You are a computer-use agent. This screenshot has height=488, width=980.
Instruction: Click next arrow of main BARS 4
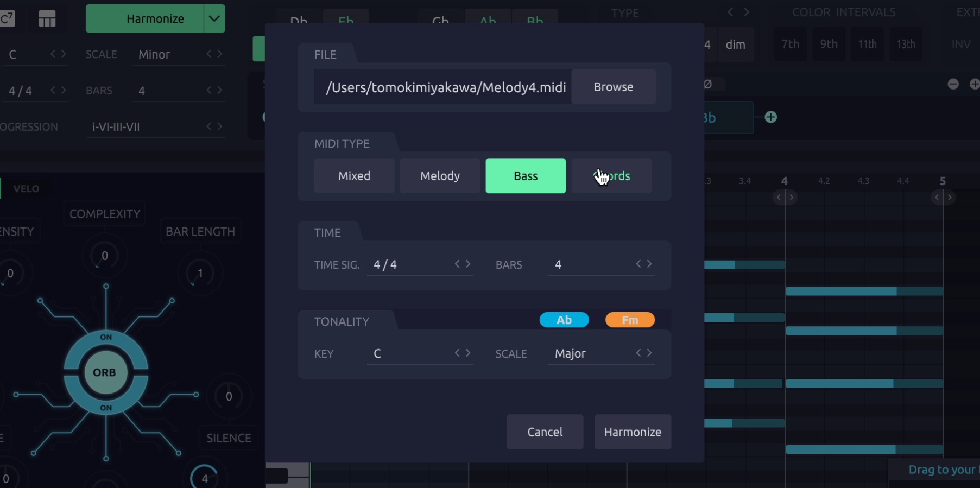click(220, 90)
